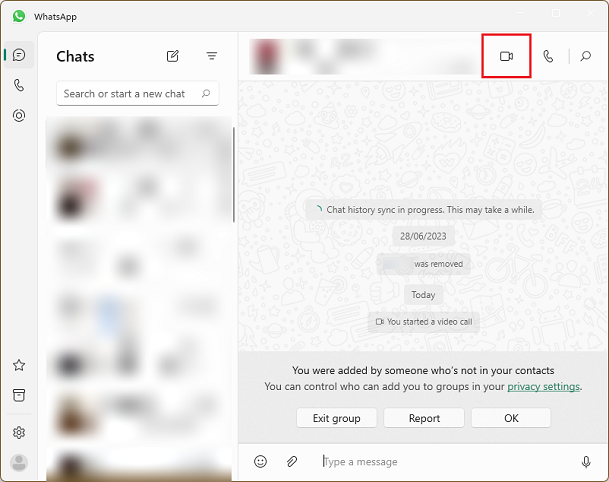Viewport: 609px width, 482px height.
Task: Open your profile avatar in the sidebar
Action: tap(19, 463)
